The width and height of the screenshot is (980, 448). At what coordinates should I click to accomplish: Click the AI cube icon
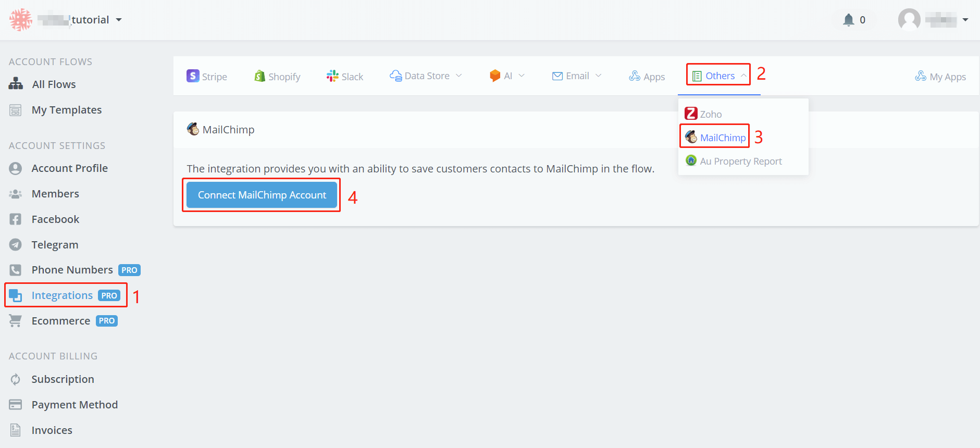(x=495, y=76)
